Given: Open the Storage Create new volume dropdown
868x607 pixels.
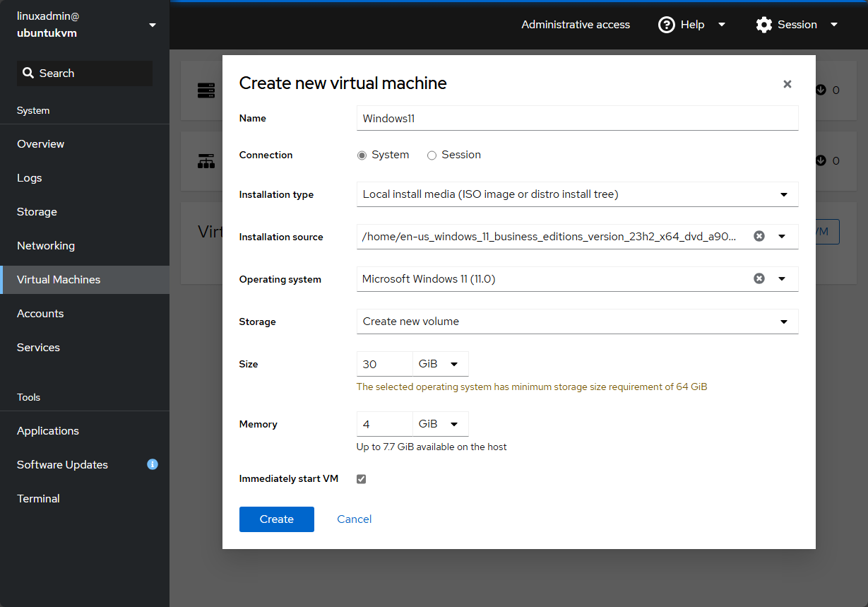Looking at the screenshot, I should pyautogui.click(x=577, y=322).
